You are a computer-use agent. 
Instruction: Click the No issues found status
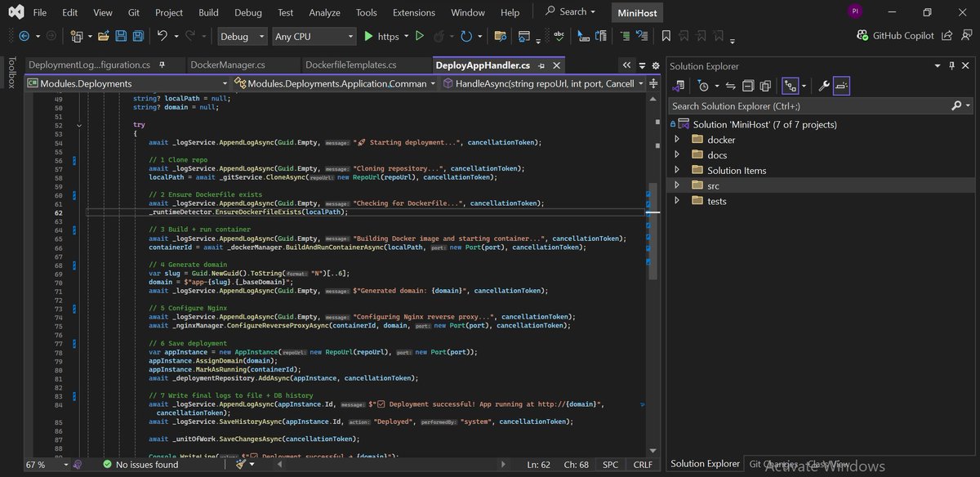[140, 464]
